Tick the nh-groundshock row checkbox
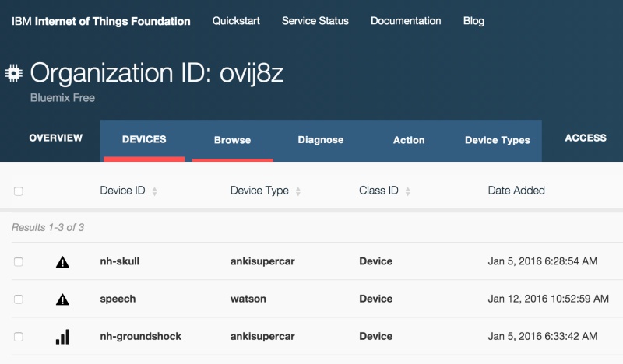The image size is (623, 364). coord(19,337)
